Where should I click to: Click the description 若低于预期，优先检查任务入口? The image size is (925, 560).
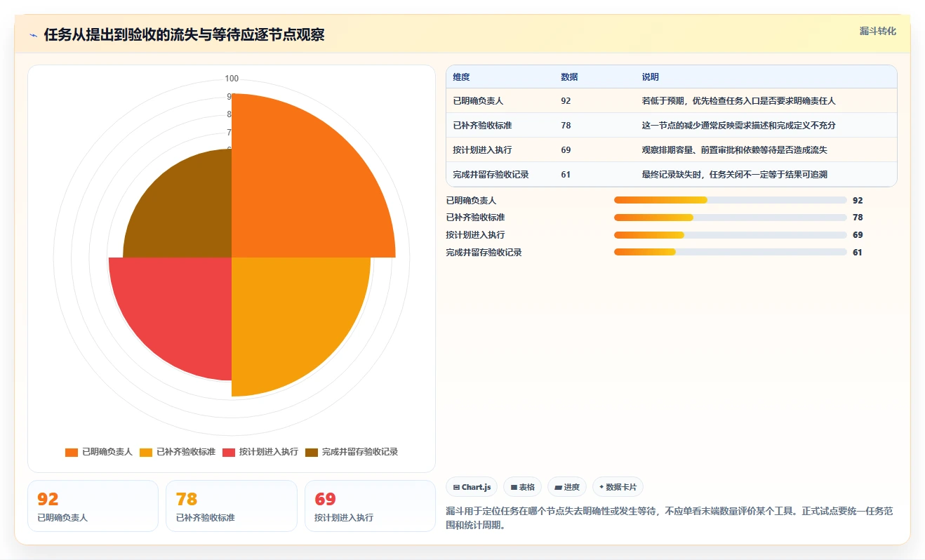tap(739, 101)
